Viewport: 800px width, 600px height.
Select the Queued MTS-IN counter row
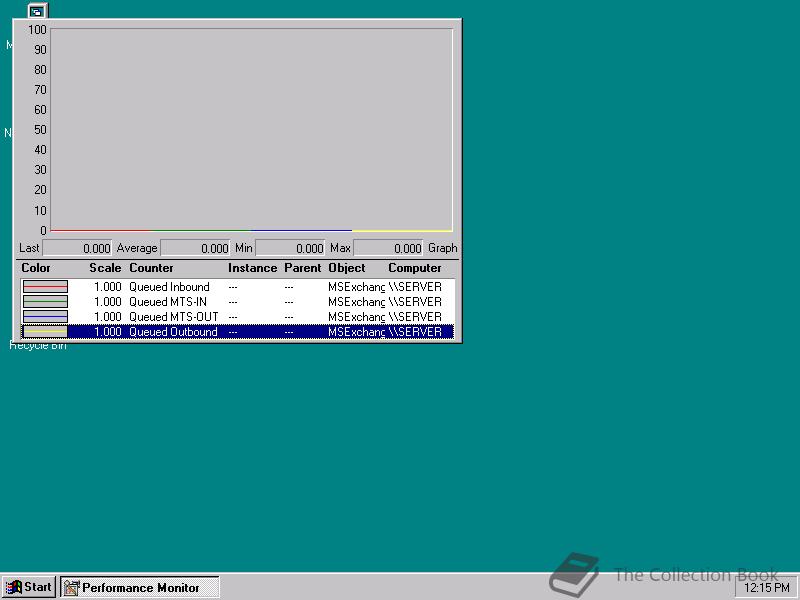pos(238,302)
